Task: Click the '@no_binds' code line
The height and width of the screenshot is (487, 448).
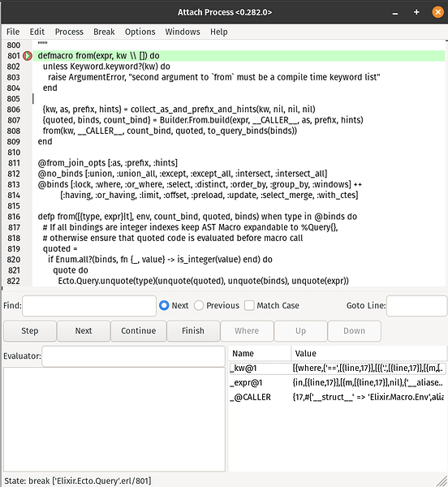Action: pos(183,174)
